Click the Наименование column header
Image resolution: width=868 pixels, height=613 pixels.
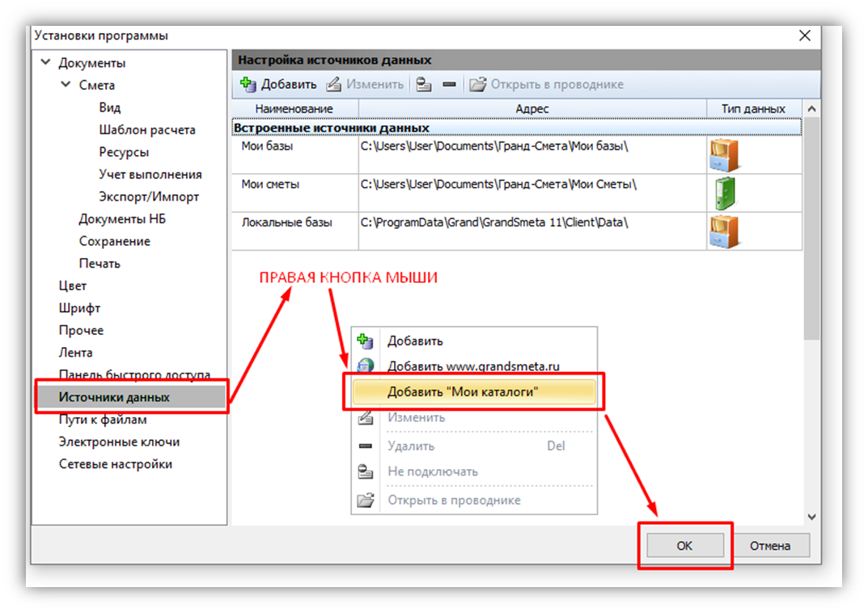(295, 108)
